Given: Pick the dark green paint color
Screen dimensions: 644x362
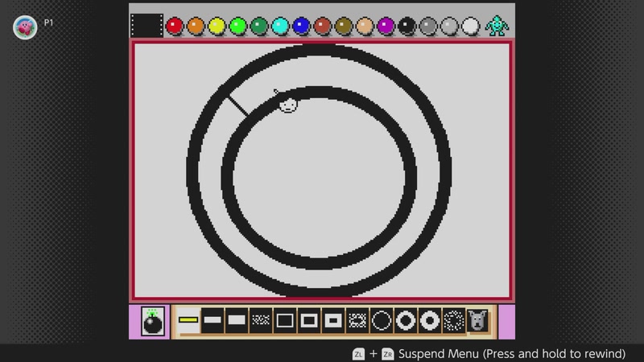Looking at the screenshot, I should [x=259, y=26].
